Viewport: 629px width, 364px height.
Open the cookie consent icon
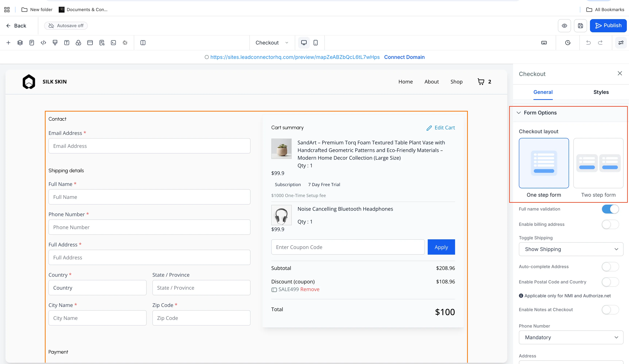click(125, 43)
